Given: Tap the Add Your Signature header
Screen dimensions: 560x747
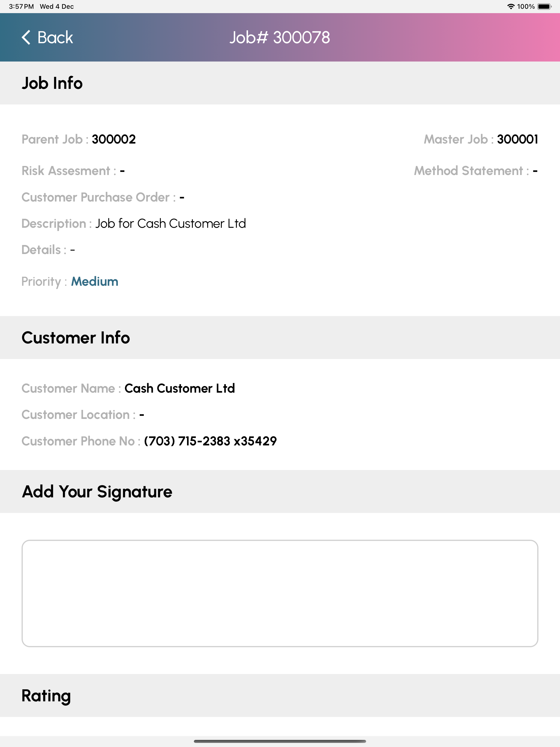Looking at the screenshot, I should tap(280, 491).
